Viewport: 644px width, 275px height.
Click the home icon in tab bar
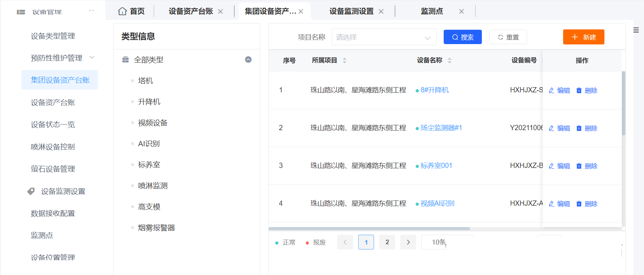(x=122, y=11)
